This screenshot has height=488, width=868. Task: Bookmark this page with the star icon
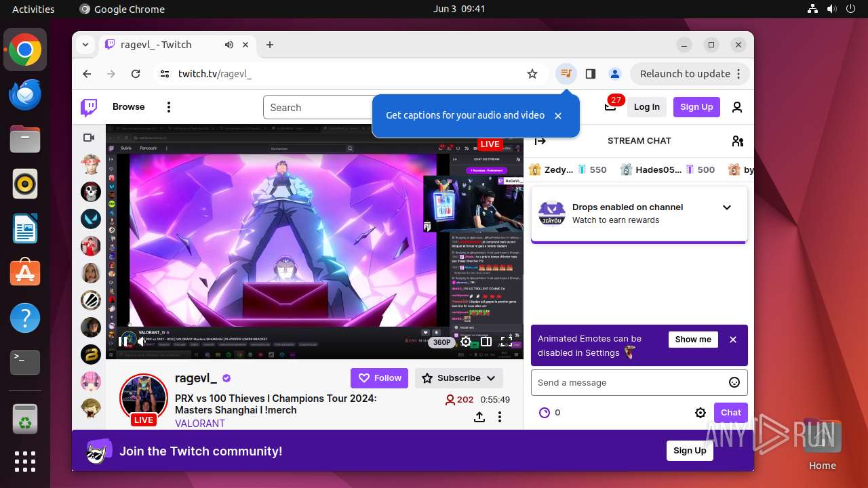(532, 74)
